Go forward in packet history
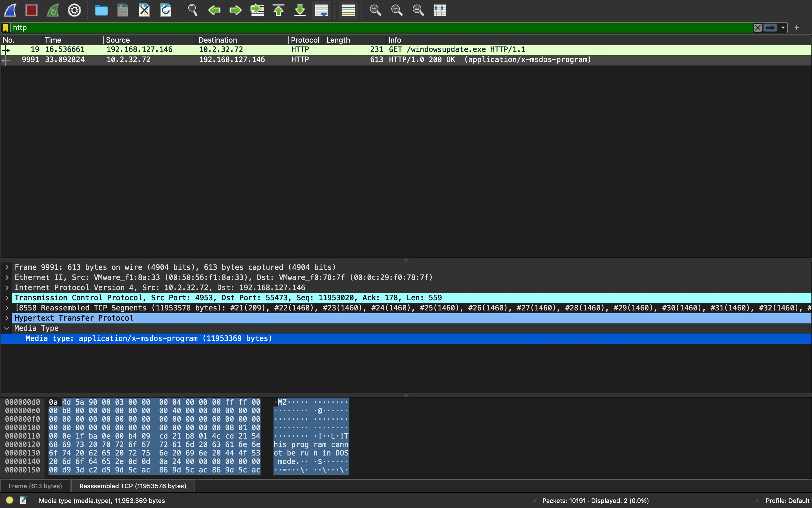This screenshot has height=508, width=812. tap(235, 10)
